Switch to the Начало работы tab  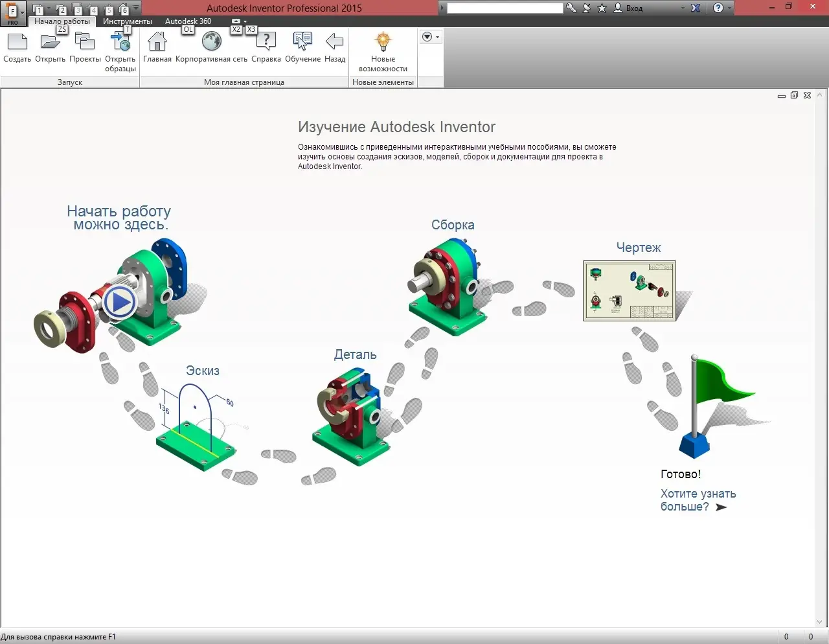62,21
